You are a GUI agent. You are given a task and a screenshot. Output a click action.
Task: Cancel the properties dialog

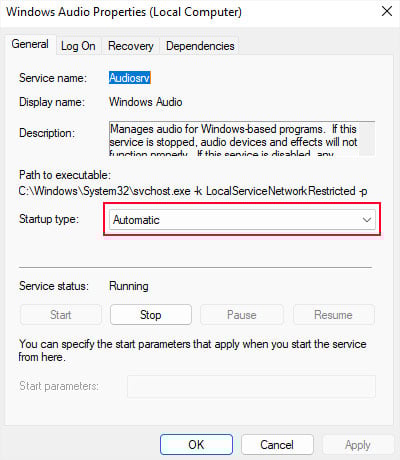277,445
